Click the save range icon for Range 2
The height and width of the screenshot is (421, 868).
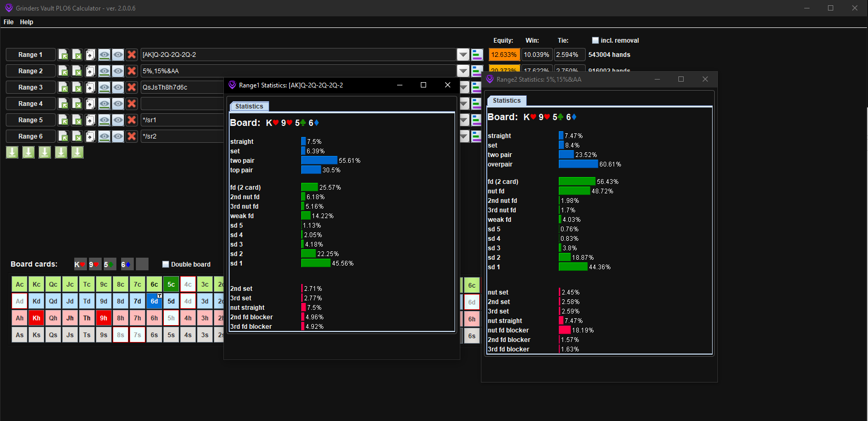click(x=77, y=71)
